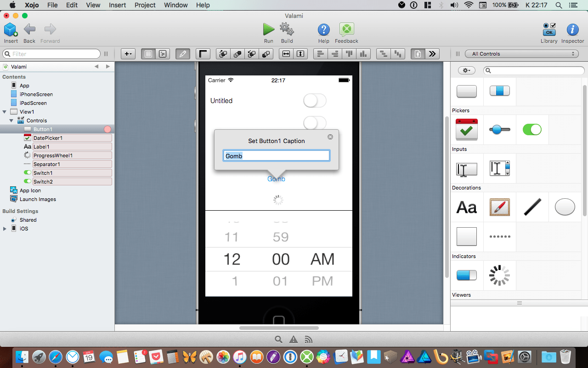Click the bring forward order icon
This screenshot has height=368, width=588.
click(223, 54)
